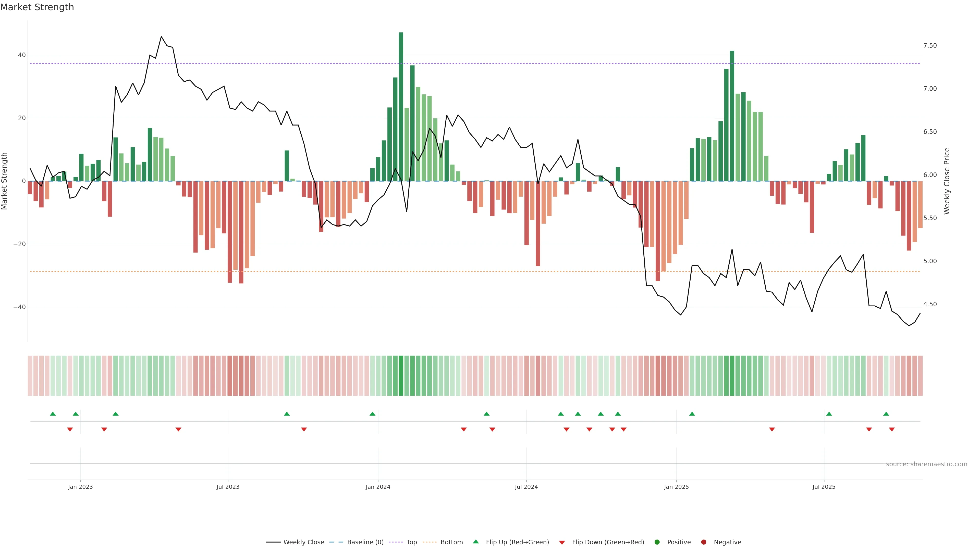Click the Weekly Close Price axis title
The image size is (980, 551).
947,181
